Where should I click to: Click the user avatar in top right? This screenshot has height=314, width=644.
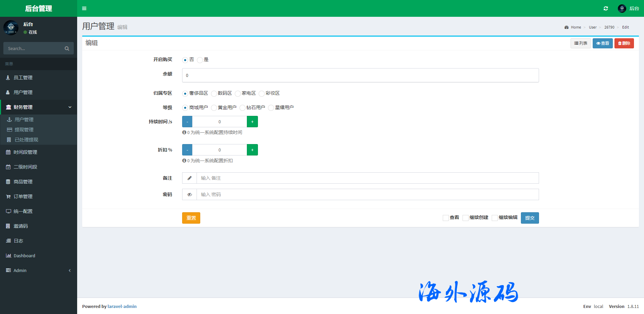[622, 8]
